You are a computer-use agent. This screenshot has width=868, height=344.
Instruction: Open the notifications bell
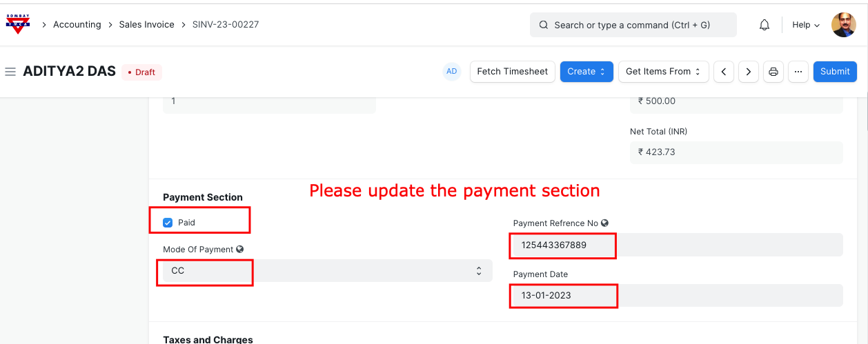tap(765, 25)
